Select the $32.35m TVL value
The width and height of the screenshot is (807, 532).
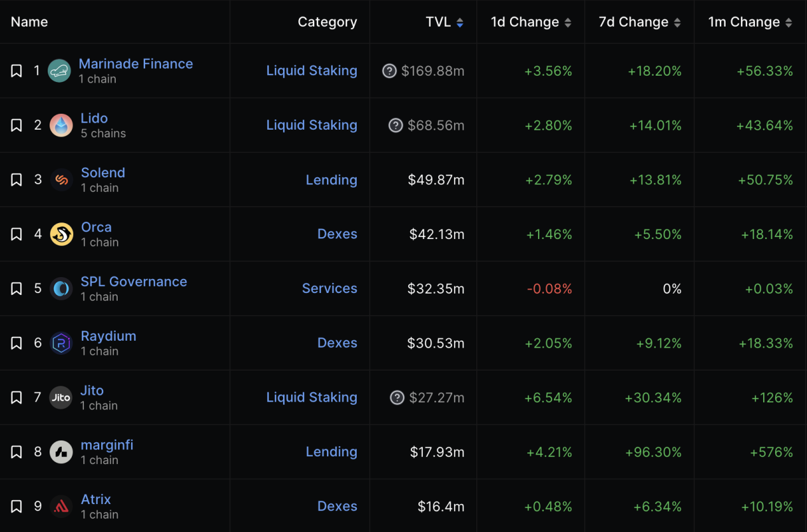[x=436, y=289]
